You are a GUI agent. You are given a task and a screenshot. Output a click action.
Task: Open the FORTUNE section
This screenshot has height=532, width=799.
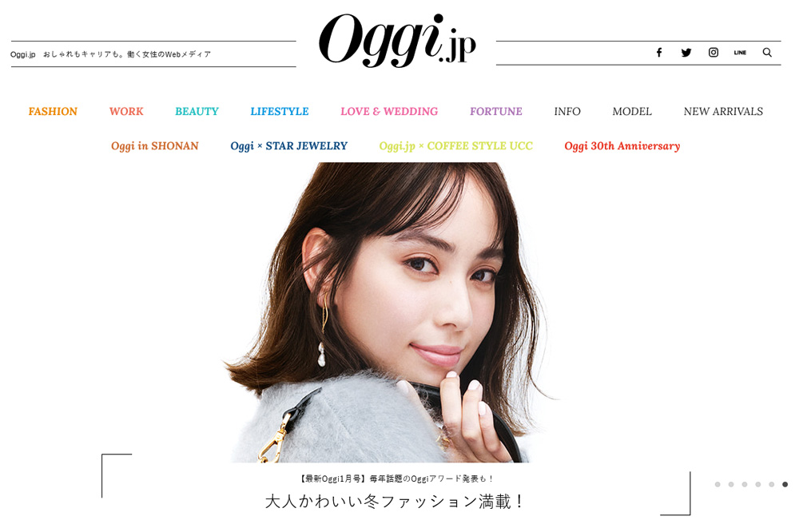[x=496, y=111]
